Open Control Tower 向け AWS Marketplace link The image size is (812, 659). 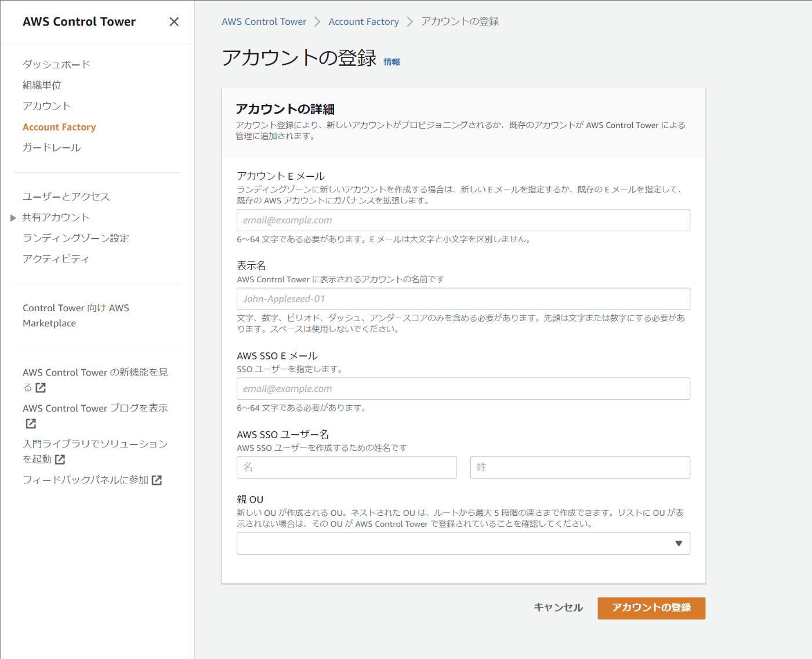76,315
